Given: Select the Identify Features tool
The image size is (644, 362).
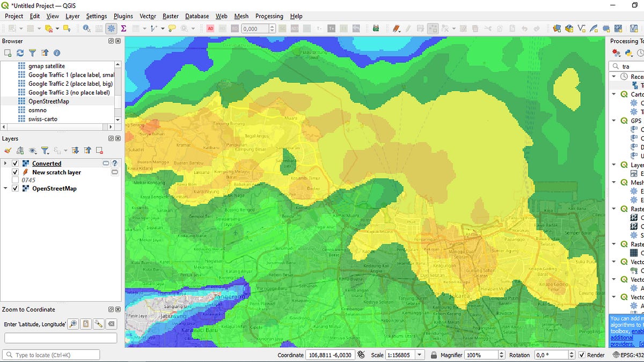Looking at the screenshot, I should point(85,29).
